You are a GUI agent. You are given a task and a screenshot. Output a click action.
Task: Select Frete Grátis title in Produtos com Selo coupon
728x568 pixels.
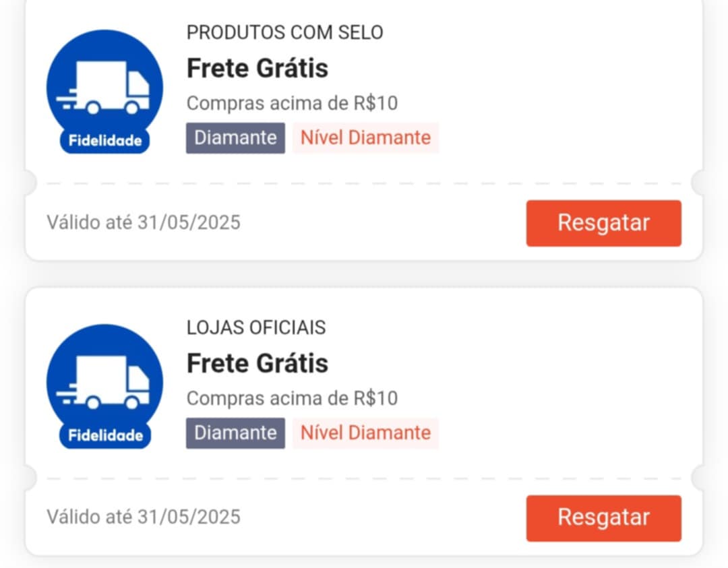point(257,68)
